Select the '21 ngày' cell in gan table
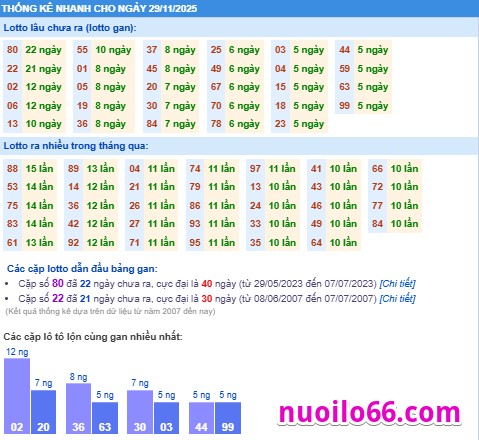 pyautogui.click(x=44, y=69)
